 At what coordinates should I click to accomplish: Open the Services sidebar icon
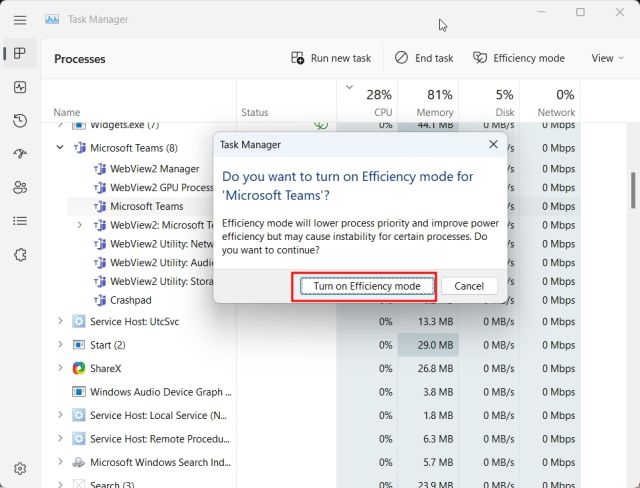[20, 254]
